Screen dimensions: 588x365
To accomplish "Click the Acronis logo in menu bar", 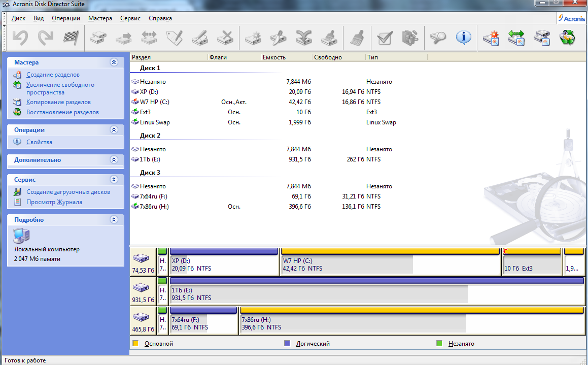I will 571,18.
